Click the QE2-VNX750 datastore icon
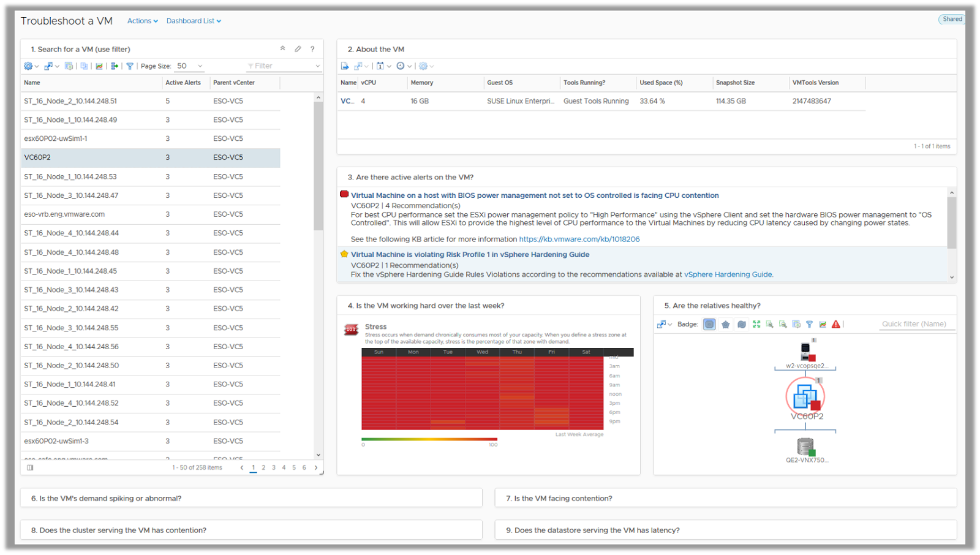Viewport: 980px width, 555px height. [x=806, y=447]
